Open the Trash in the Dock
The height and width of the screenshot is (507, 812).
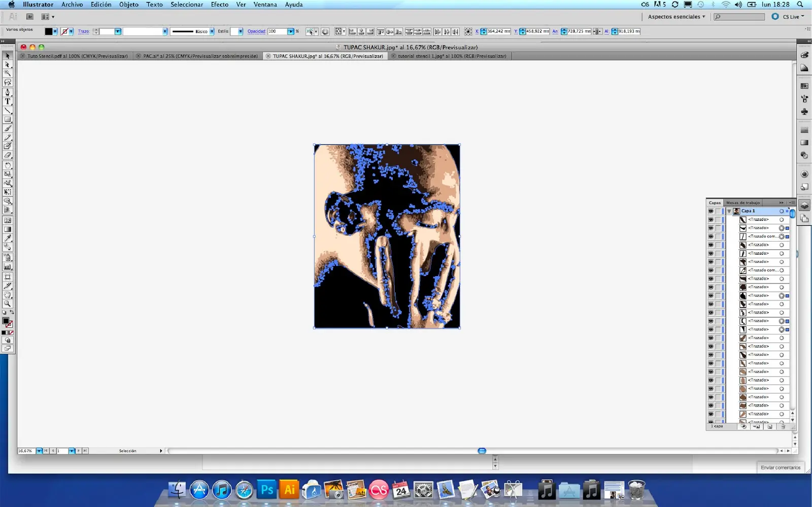click(636, 490)
